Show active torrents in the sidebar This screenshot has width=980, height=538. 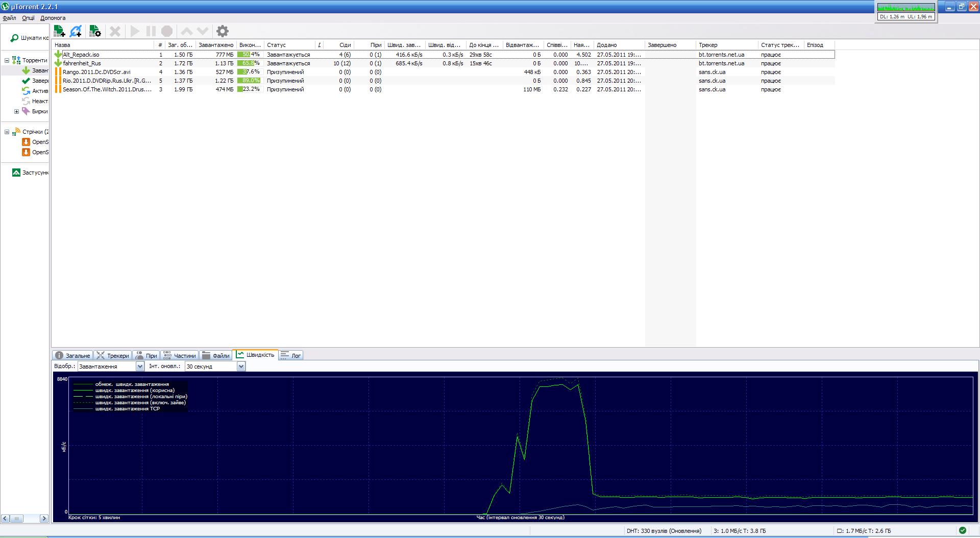[35, 91]
